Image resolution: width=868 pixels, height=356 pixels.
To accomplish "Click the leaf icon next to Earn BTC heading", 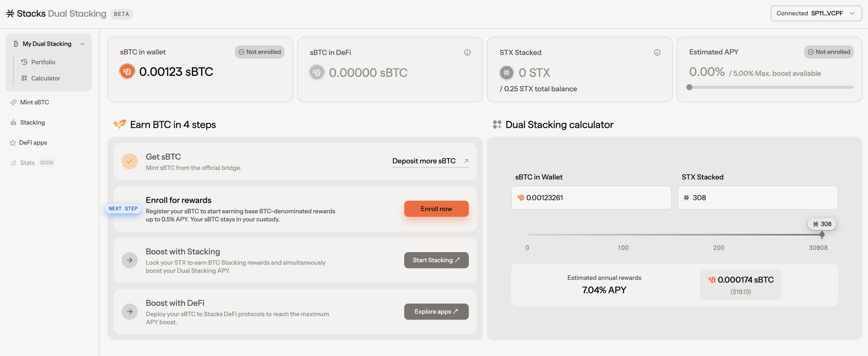I will point(119,124).
